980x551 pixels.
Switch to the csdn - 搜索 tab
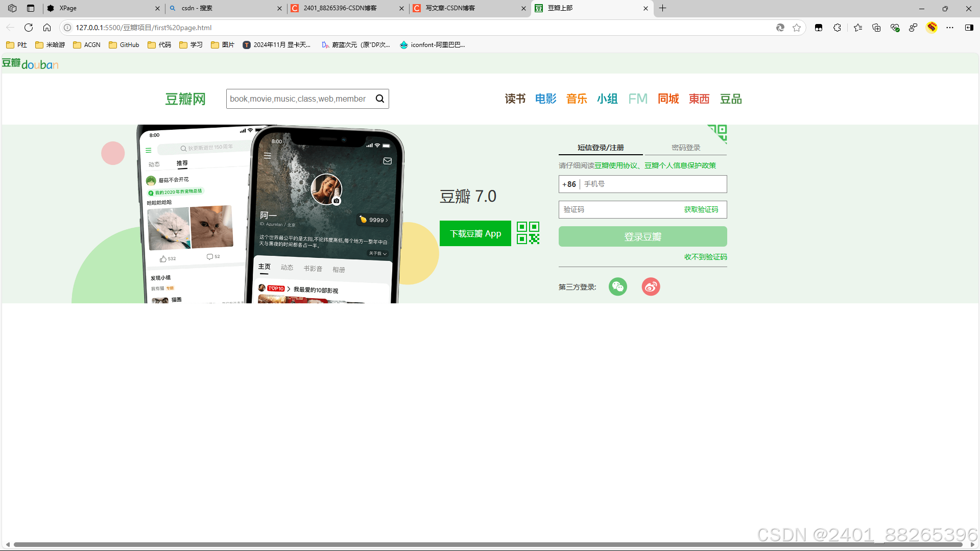pos(225,8)
